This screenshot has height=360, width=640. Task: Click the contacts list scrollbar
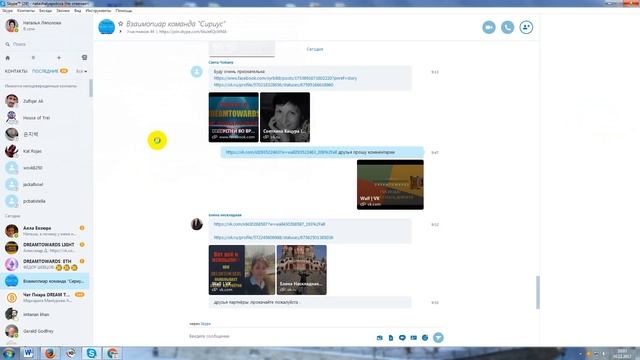point(91,88)
